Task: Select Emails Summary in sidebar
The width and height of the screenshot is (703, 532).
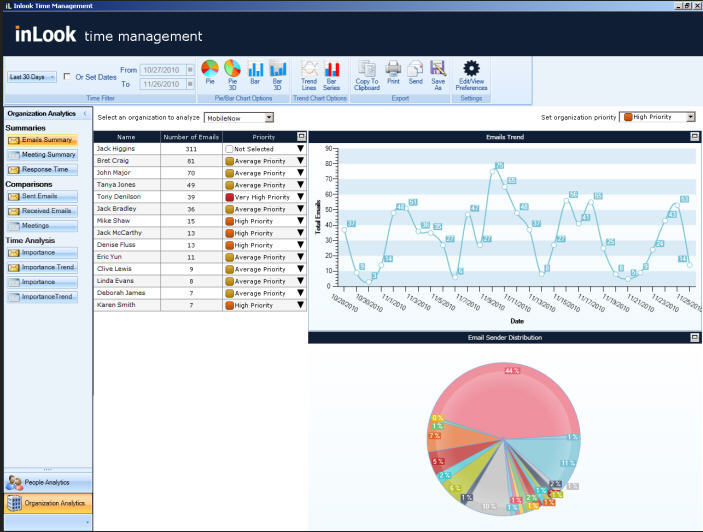Action: pyautogui.click(x=42, y=140)
